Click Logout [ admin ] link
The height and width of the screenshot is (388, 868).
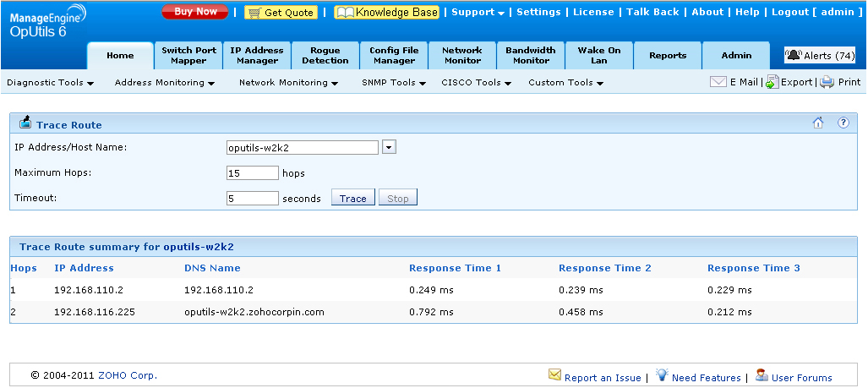coord(816,12)
